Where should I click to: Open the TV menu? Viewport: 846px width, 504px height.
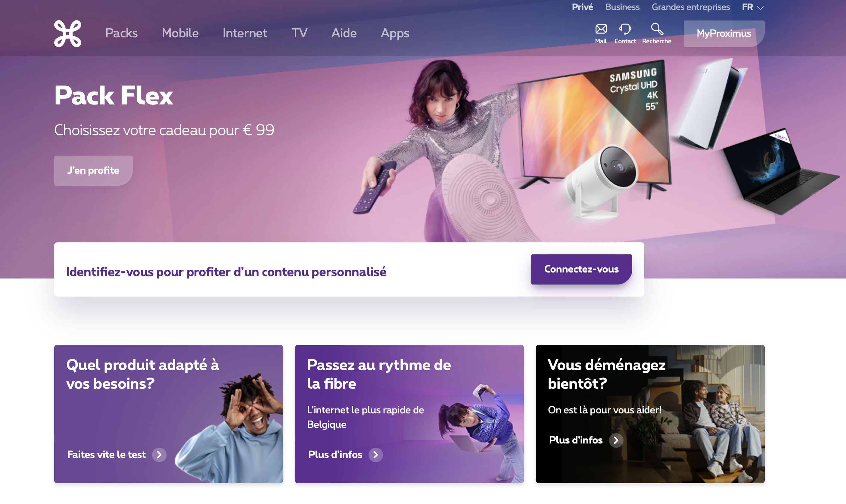(299, 33)
